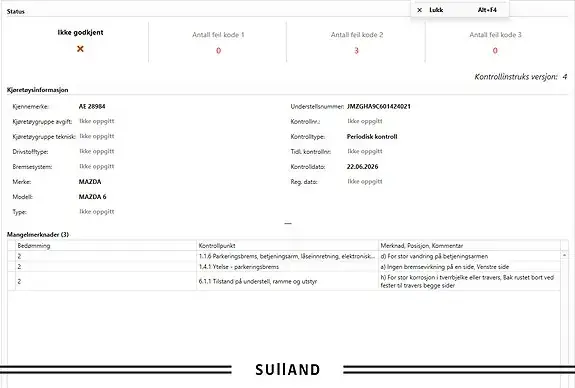575x388 pixels.
Task: Click remark For stor korrosjon i tverrbjelke
Action: [x=467, y=281]
